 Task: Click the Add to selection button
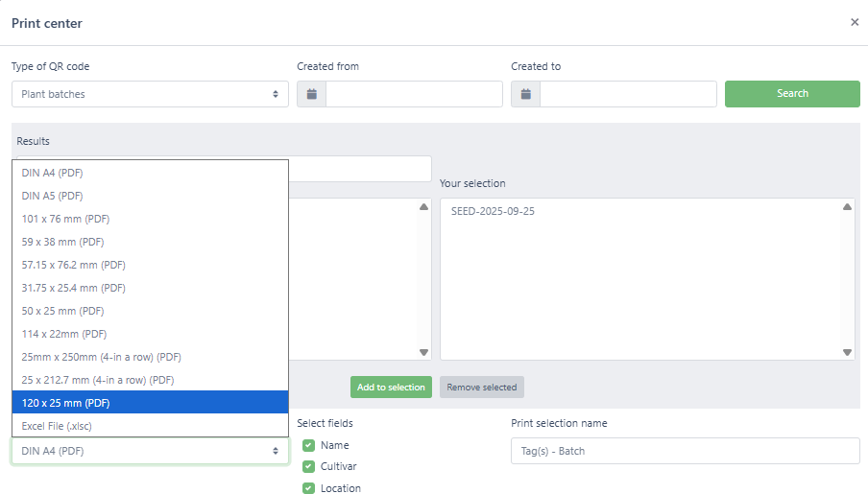click(391, 388)
